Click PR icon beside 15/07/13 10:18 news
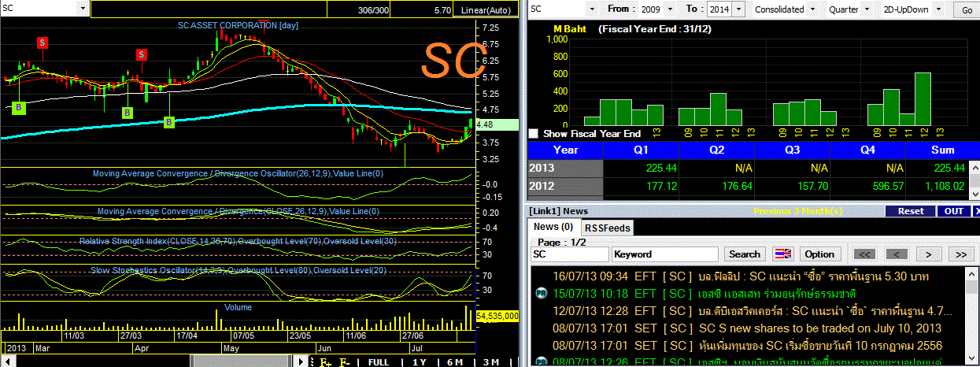Screen dimensions: 980x367 click(x=540, y=294)
